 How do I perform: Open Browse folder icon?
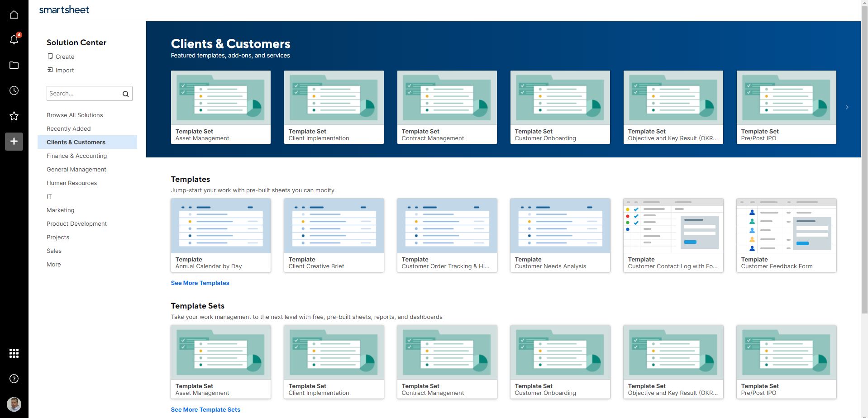tap(14, 65)
